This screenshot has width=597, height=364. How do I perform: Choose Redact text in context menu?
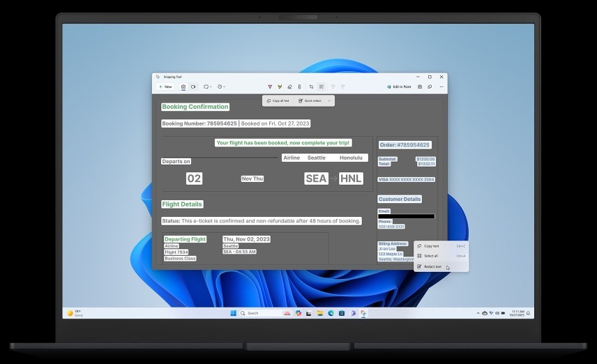coord(432,266)
